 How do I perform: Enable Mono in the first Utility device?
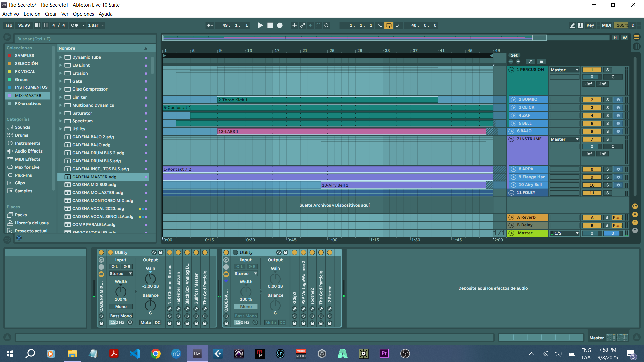click(121, 307)
